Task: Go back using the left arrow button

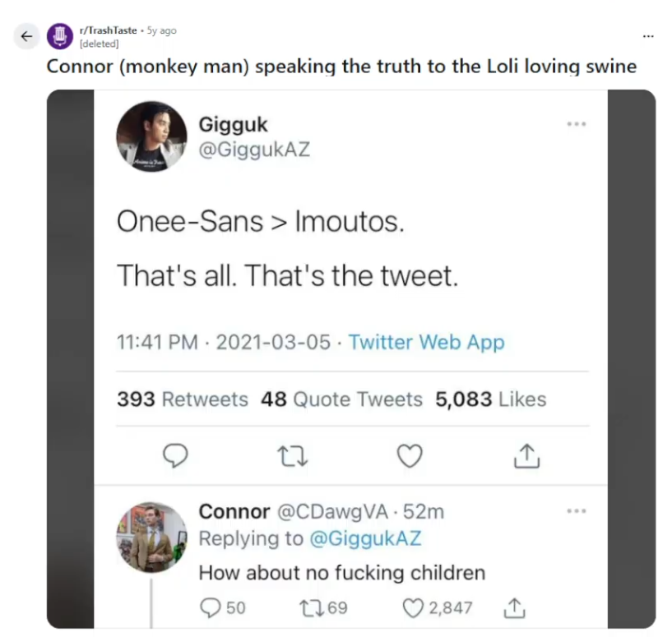Action: point(26,36)
